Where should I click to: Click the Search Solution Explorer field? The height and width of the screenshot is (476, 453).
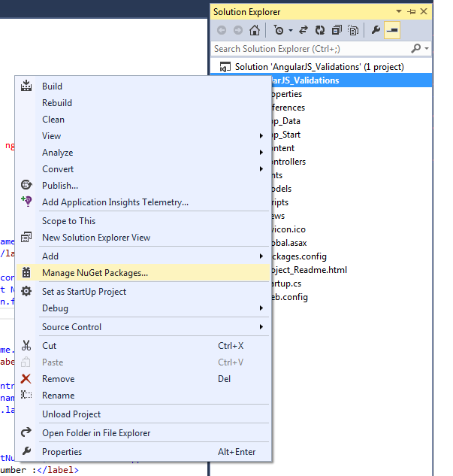pyautogui.click(x=311, y=49)
